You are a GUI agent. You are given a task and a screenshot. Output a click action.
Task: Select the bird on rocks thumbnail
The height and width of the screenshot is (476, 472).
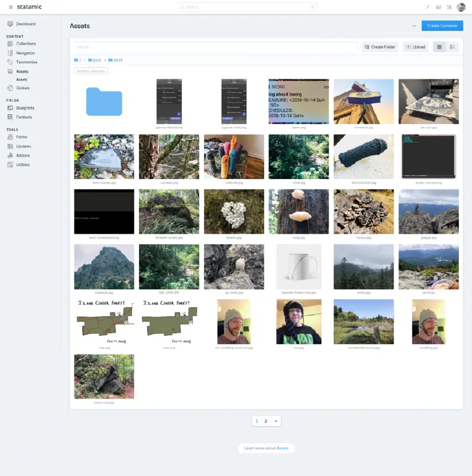(x=234, y=267)
